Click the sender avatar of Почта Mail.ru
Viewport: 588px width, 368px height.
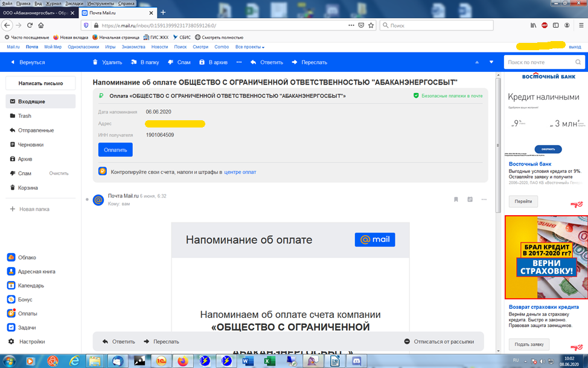98,200
